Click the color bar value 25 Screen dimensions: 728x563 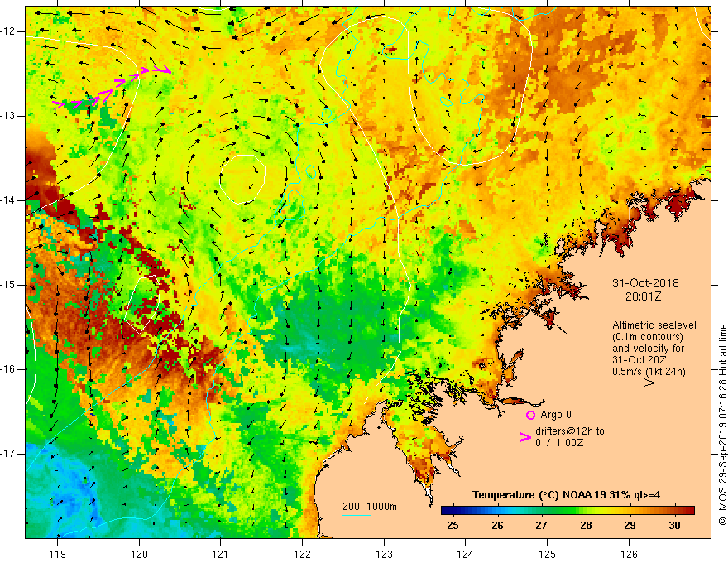coord(453,526)
